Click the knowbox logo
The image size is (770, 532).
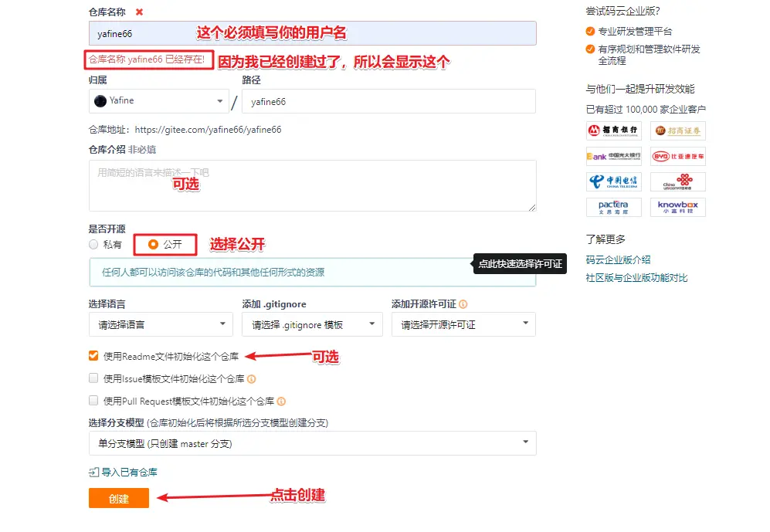pyautogui.click(x=678, y=207)
